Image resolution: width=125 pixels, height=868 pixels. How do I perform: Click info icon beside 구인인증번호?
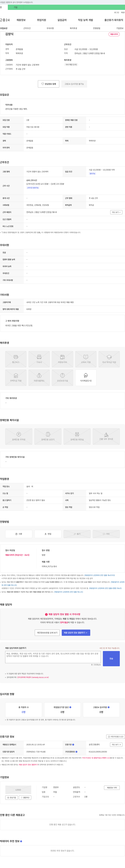tap(76, 752)
